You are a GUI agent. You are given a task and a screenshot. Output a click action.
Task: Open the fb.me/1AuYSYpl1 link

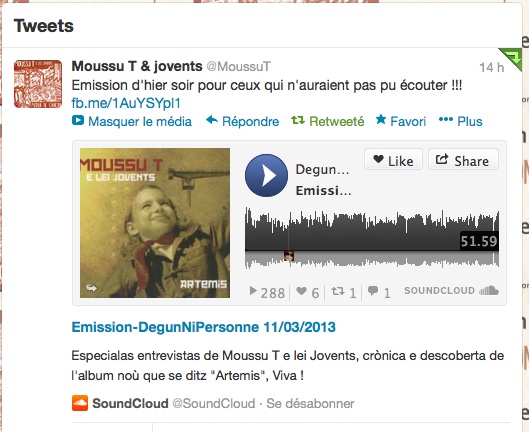tap(126, 103)
